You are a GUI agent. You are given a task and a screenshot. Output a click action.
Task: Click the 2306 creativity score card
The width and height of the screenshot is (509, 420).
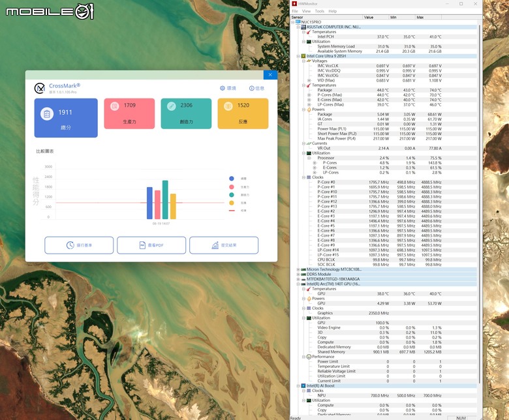[186, 113]
